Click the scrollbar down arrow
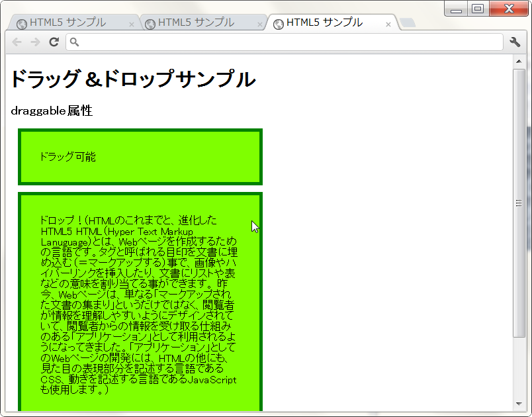Image resolution: width=532 pixels, height=417 pixels. click(x=519, y=403)
